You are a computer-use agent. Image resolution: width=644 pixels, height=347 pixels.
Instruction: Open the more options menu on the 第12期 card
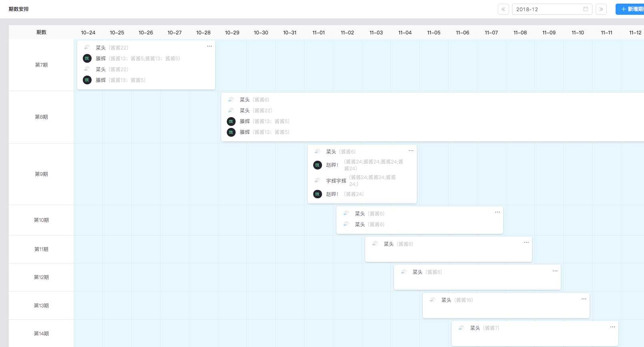tap(555, 271)
